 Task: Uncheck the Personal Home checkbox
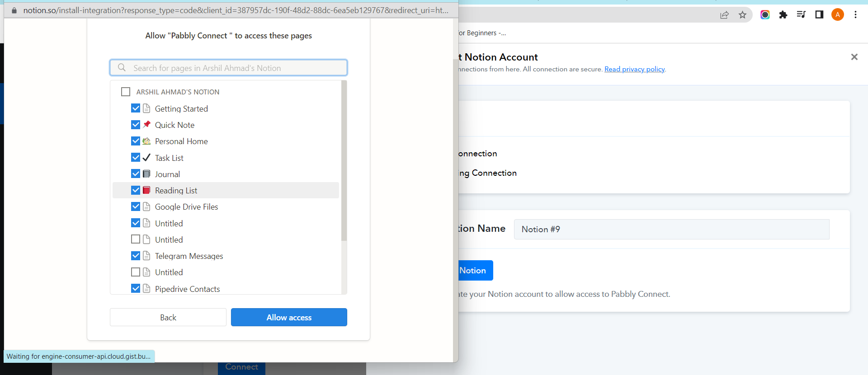(136, 141)
